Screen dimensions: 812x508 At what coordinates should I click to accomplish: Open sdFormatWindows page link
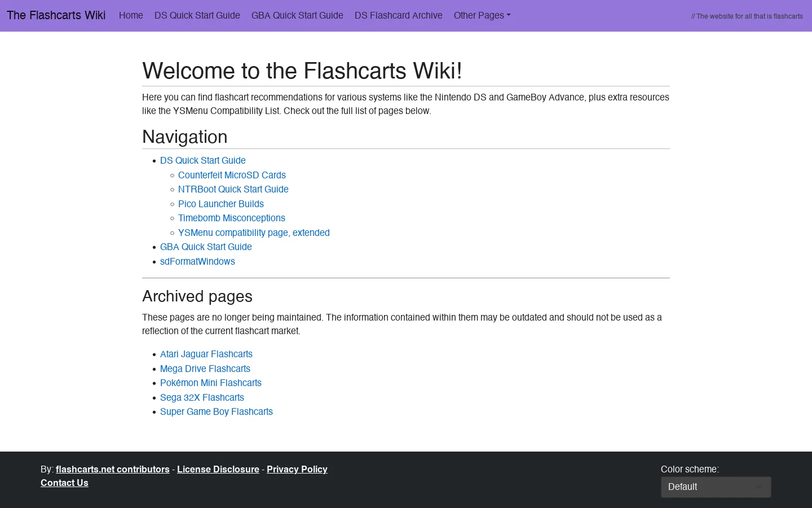point(197,261)
